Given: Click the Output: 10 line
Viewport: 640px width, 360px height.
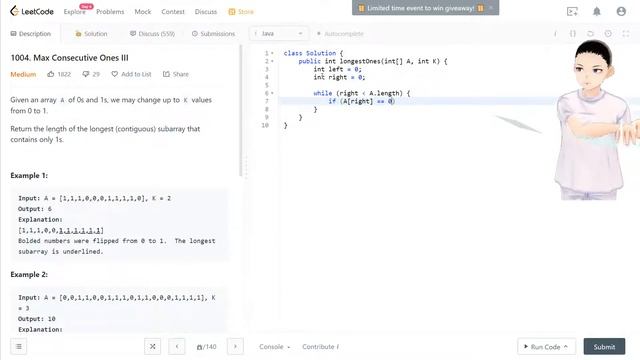Looking at the screenshot, I should click(37, 319).
